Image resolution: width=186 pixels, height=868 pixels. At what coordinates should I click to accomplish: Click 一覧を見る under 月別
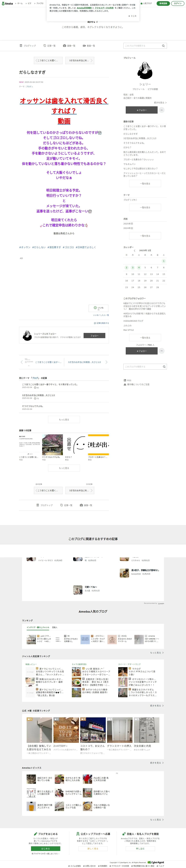145,236
